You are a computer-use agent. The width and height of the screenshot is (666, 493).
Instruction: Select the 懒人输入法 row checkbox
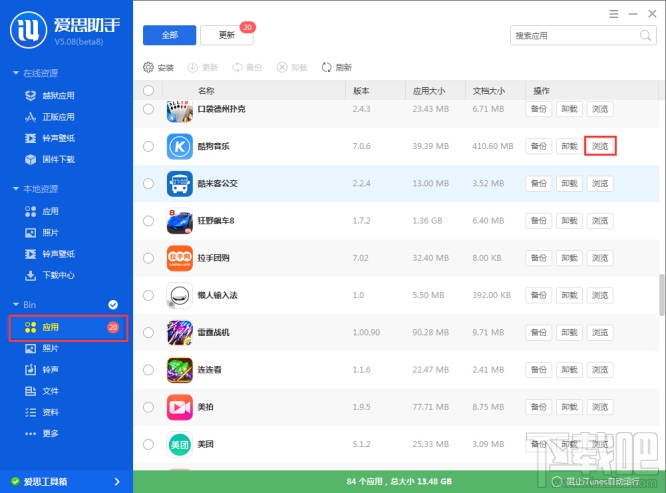point(148,295)
